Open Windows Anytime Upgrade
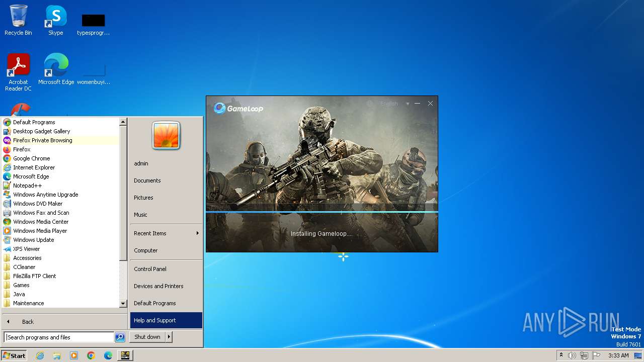The height and width of the screenshot is (362, 644). (60, 195)
